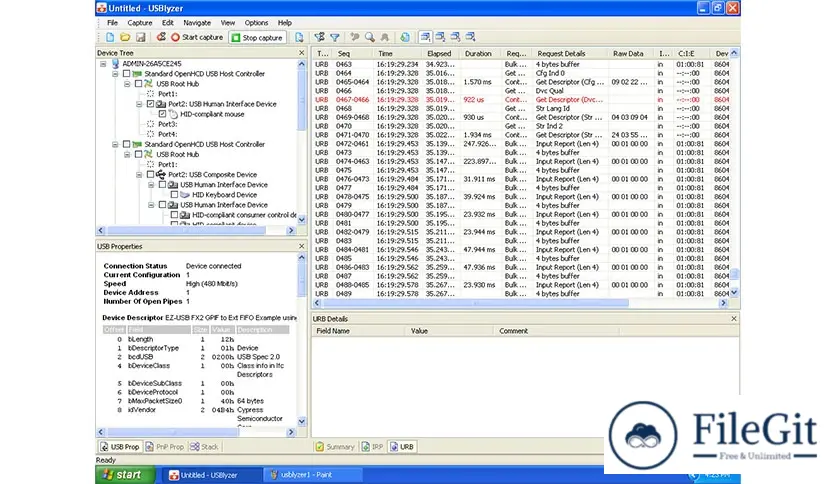Image resolution: width=836 pixels, height=484 pixels.
Task: Select window layout 1 icon
Action: [425, 37]
